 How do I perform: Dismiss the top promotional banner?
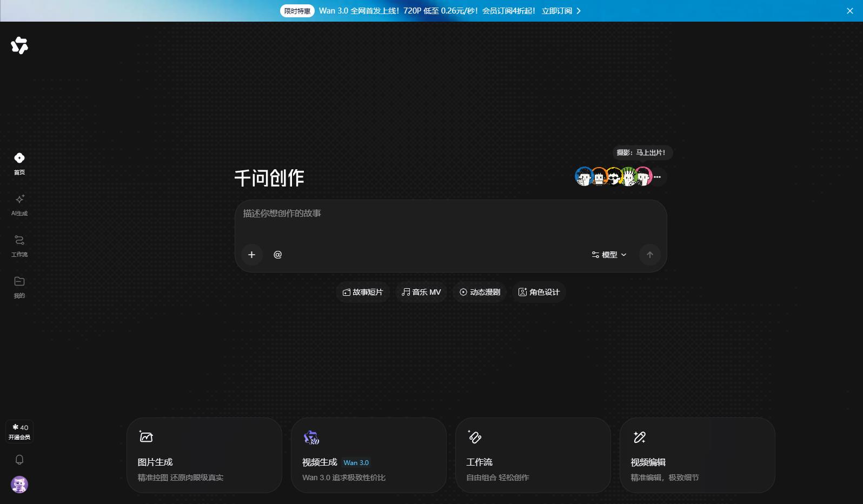pos(849,11)
